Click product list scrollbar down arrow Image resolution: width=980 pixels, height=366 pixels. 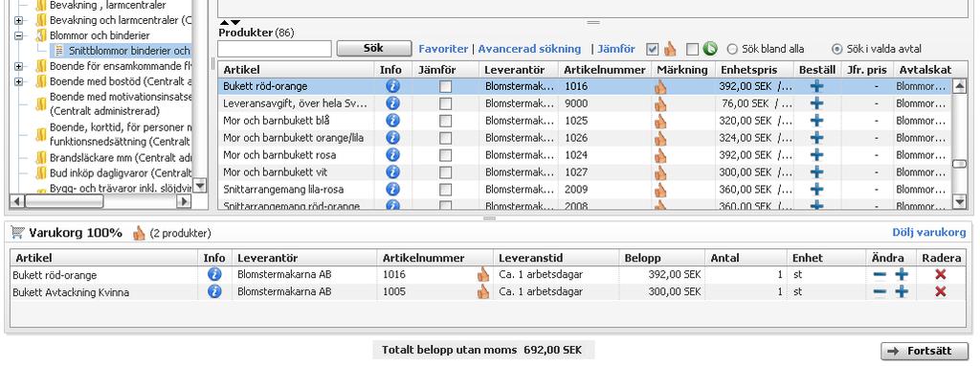tap(959, 201)
